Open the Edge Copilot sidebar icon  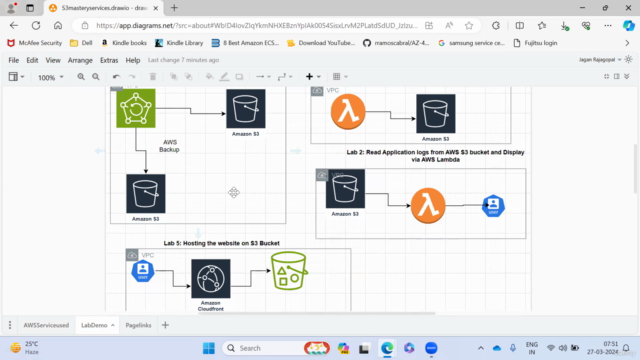(x=628, y=25)
